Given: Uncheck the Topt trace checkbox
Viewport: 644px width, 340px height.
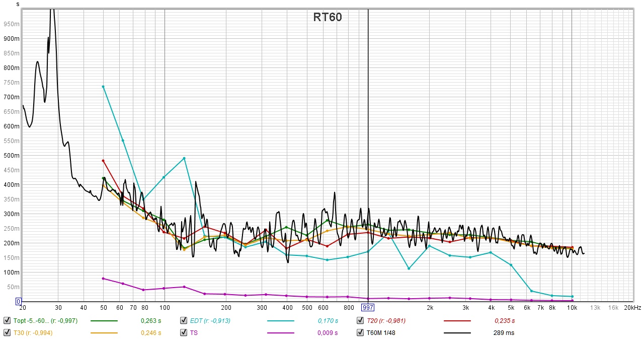Looking at the screenshot, I should pyautogui.click(x=7, y=320).
